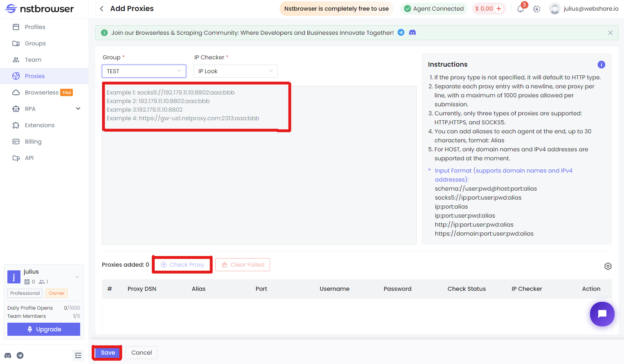Open the Discord link in the banner
This screenshot has width=624, height=364.
pos(412,32)
